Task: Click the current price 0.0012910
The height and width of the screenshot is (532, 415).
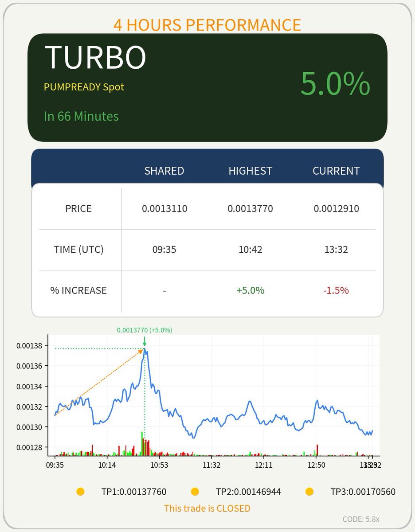Action: coord(336,208)
